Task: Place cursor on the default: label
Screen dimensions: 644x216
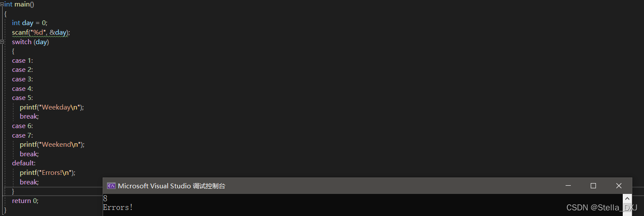Action: point(24,163)
